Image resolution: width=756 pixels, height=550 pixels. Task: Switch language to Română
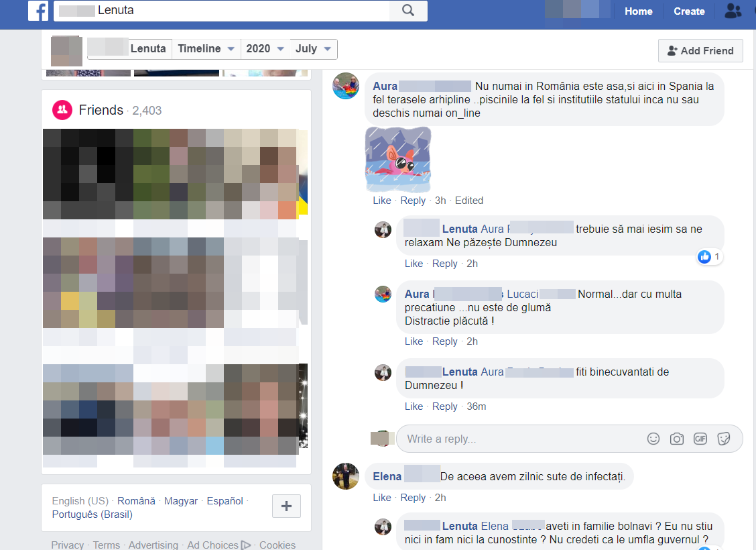(136, 501)
